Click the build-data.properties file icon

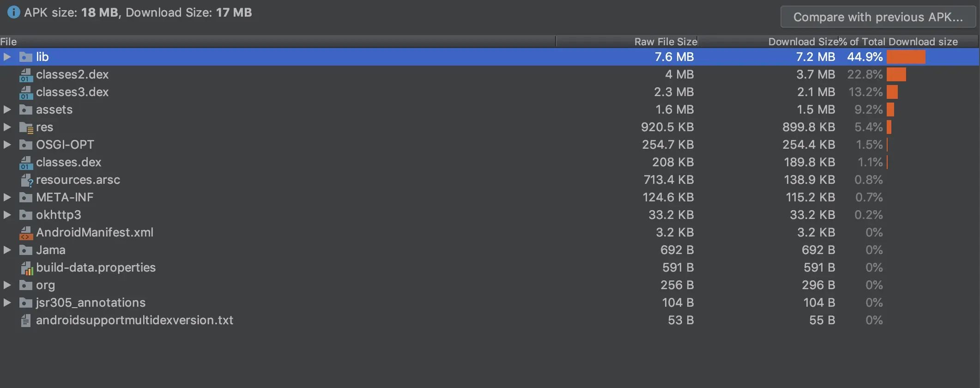[26, 268]
